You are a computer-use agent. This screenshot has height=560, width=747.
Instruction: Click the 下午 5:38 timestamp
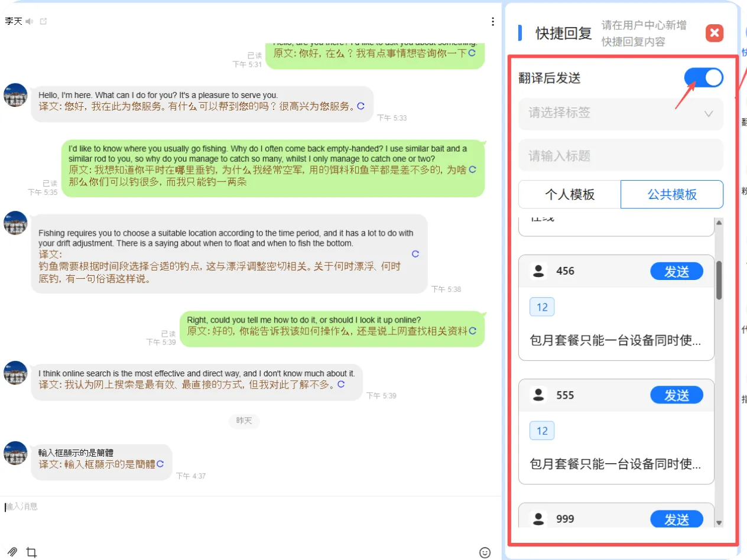(x=446, y=289)
